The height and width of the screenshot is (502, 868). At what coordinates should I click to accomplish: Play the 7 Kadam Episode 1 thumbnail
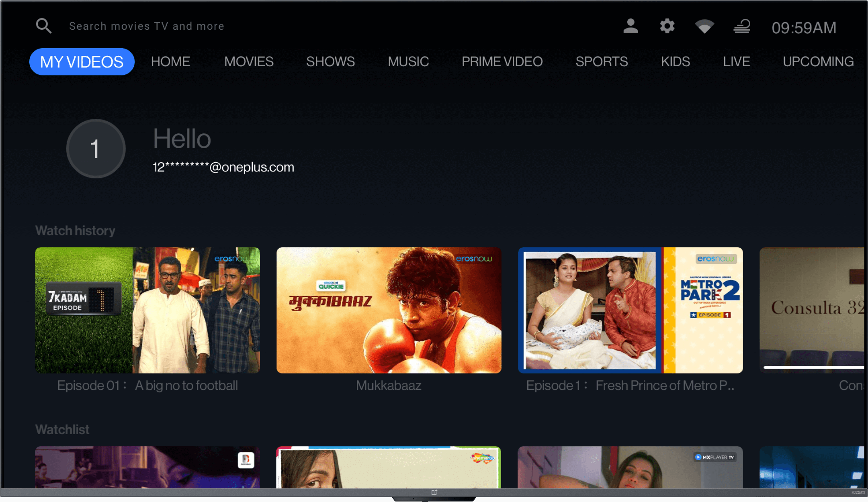pyautogui.click(x=147, y=310)
